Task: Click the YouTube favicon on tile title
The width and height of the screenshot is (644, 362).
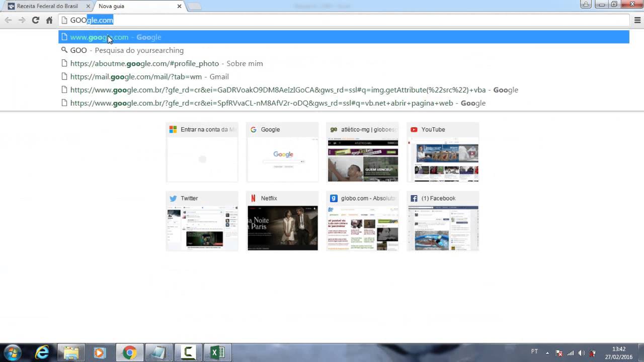Action: tap(414, 129)
